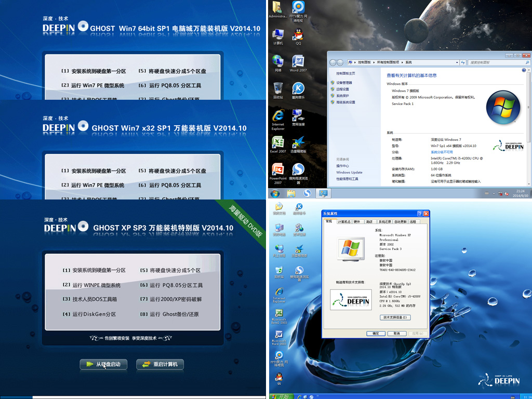Click 确定 in 系统属性 dialog

click(x=376, y=334)
